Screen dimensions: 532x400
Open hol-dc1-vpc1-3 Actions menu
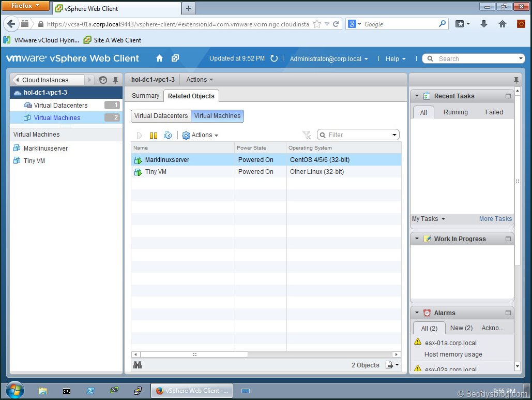(200, 80)
